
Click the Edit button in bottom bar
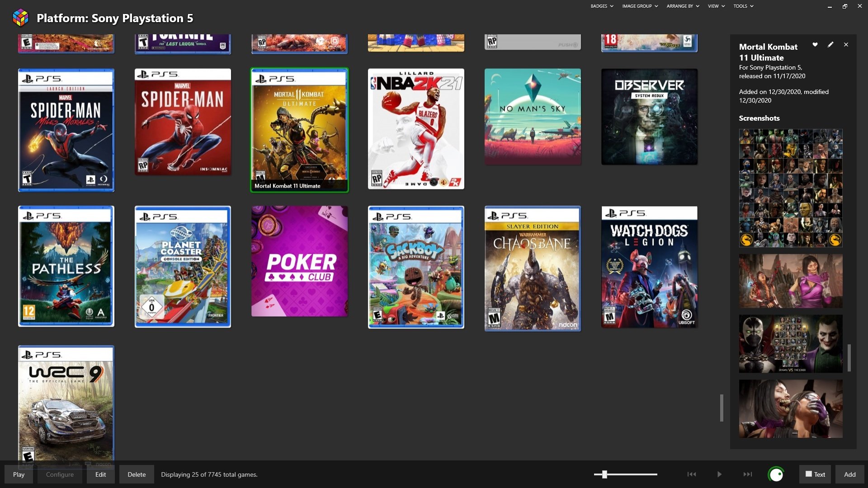[x=100, y=474]
